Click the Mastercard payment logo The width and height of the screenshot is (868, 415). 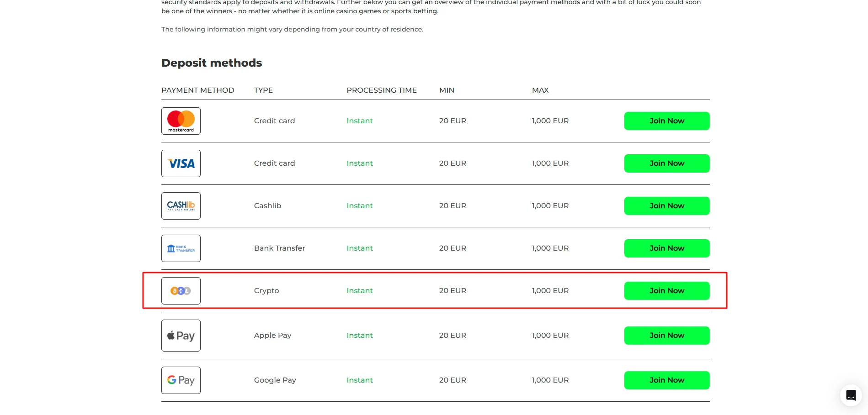[181, 121]
